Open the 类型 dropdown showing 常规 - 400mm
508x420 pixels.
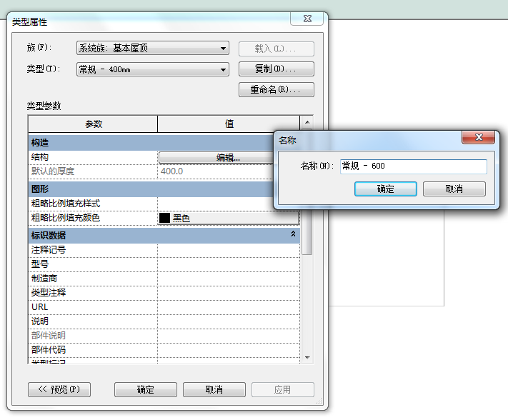[x=152, y=69]
